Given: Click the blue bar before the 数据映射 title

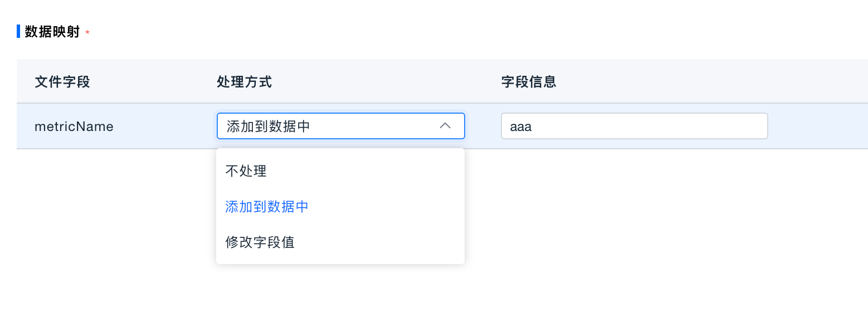Looking at the screenshot, I should [18, 31].
